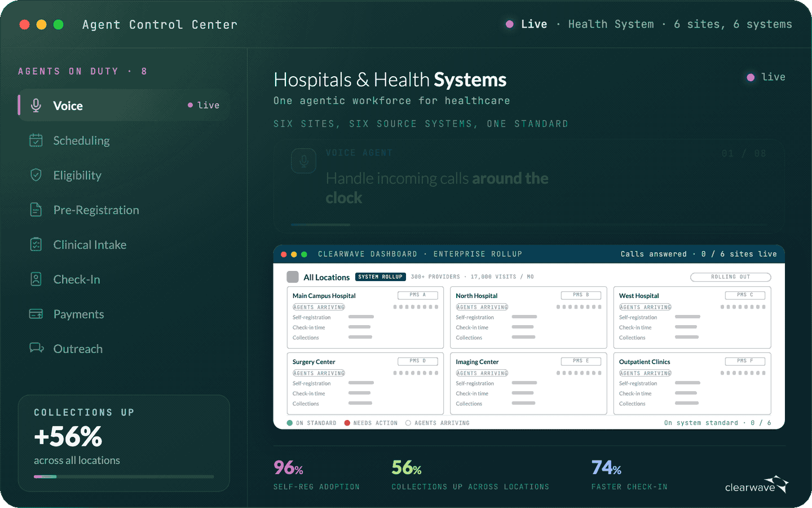812x508 pixels.
Task: Select the Voice microphone icon in the sidebar
Action: point(36,106)
